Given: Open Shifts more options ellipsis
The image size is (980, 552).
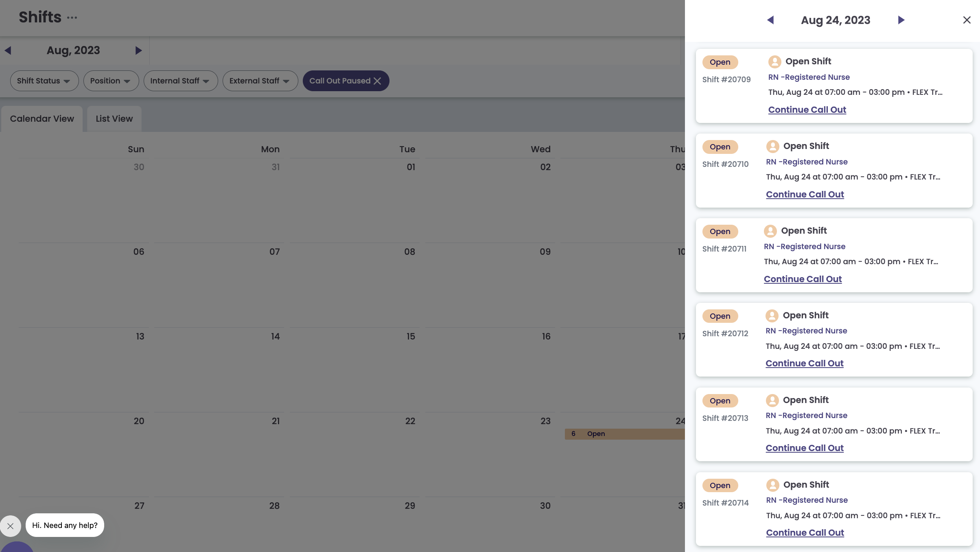Looking at the screenshot, I should pos(72,18).
